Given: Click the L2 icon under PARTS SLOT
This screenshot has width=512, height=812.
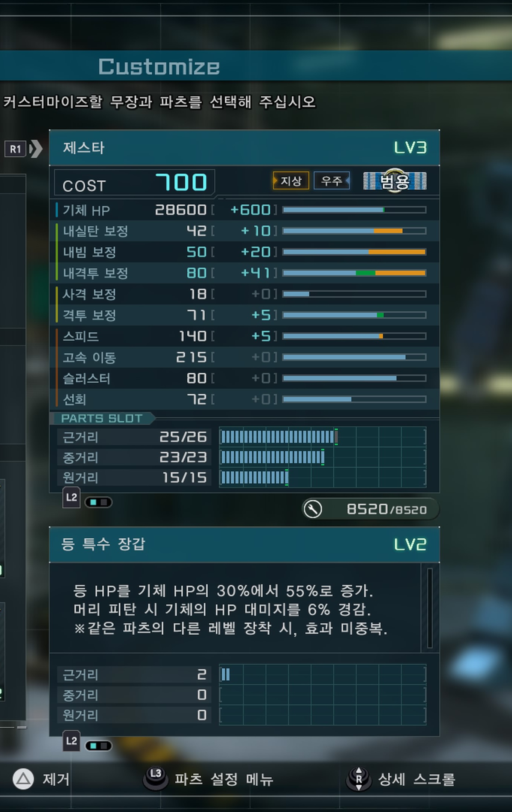Looking at the screenshot, I should (71, 497).
